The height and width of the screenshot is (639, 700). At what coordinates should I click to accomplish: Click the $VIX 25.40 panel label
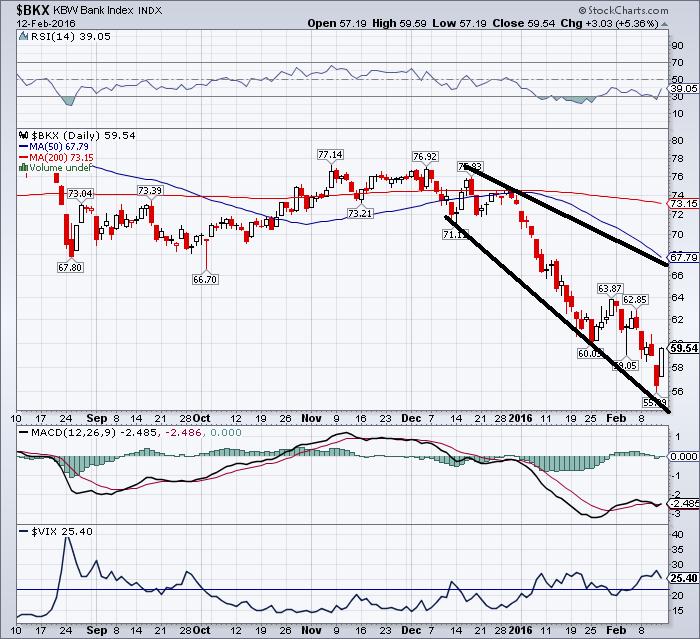pyautogui.click(x=62, y=531)
